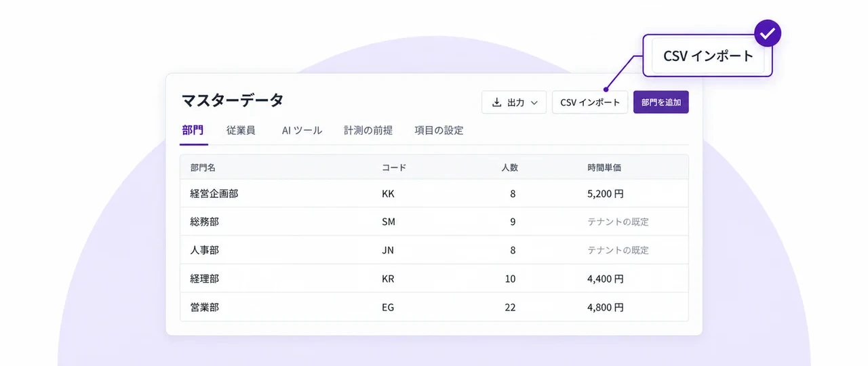868x366 pixels.
Task: Click the 人数 column header
Action: (x=509, y=167)
